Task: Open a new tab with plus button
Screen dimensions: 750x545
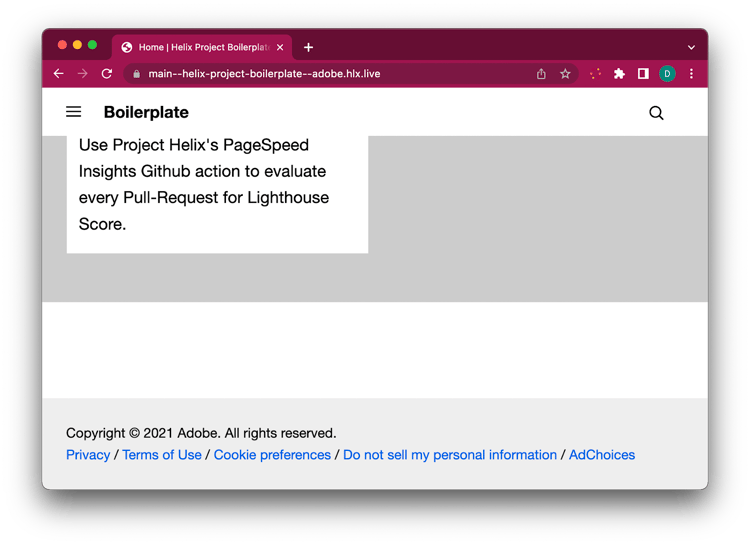Action: (308, 47)
